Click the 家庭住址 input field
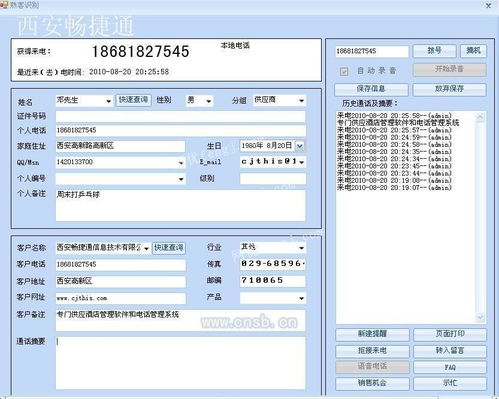Image resolution: width=499 pixels, height=399 pixels. click(x=120, y=146)
